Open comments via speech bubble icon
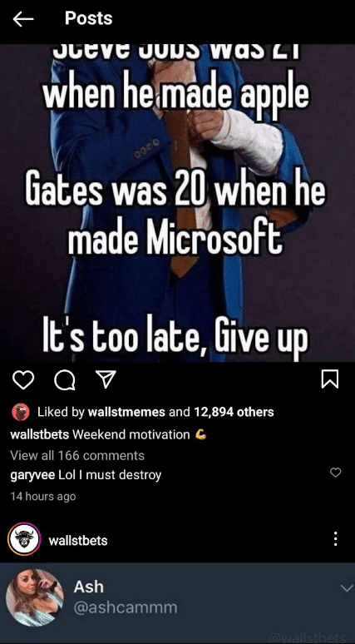Viewport: 355px width, 644px height. (x=65, y=380)
